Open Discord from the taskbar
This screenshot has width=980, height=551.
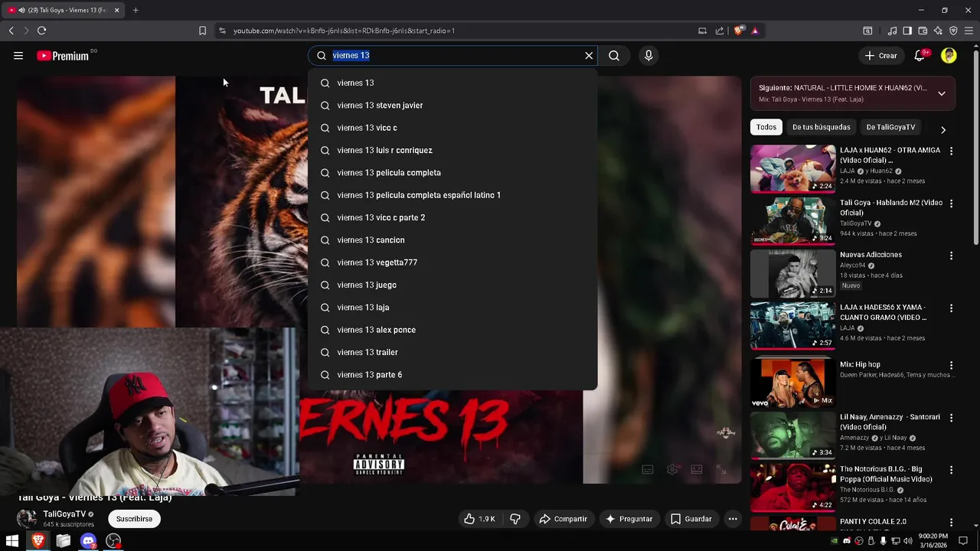click(88, 541)
